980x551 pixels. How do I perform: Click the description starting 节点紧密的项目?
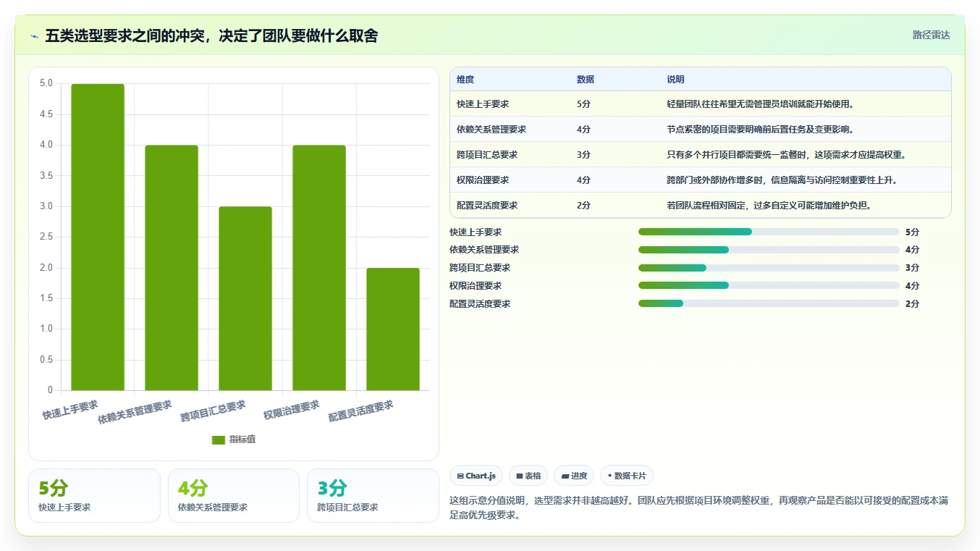pos(761,130)
